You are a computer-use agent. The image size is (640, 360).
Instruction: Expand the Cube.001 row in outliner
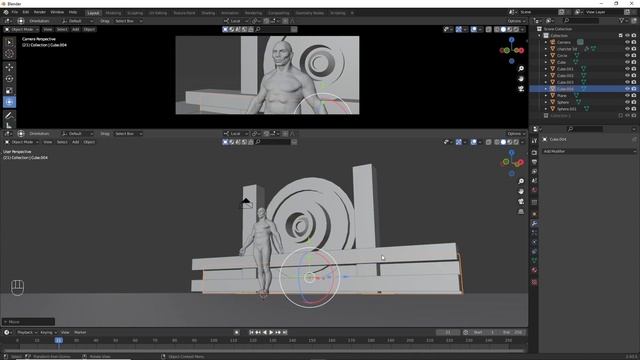tap(546, 69)
